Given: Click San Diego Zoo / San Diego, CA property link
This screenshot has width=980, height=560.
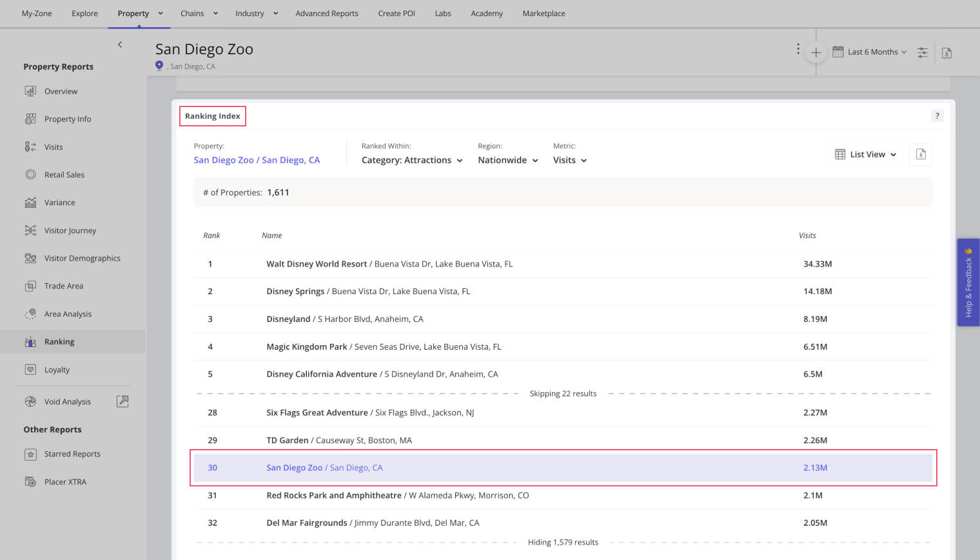Looking at the screenshot, I should (x=257, y=160).
